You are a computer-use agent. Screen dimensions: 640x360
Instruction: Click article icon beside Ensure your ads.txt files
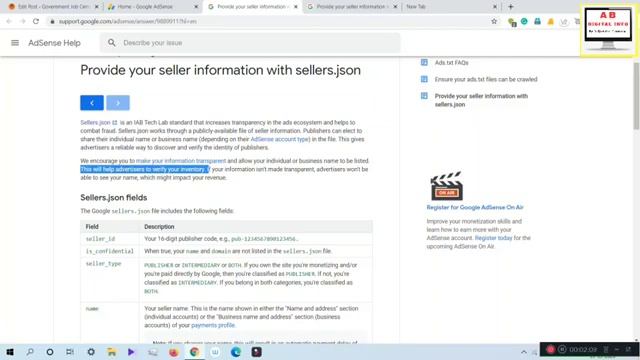pos(424,79)
